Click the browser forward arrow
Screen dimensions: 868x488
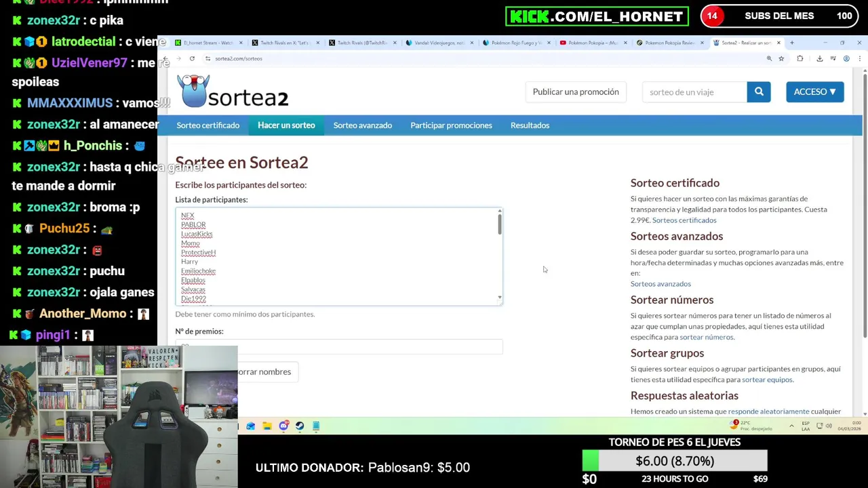pos(178,58)
